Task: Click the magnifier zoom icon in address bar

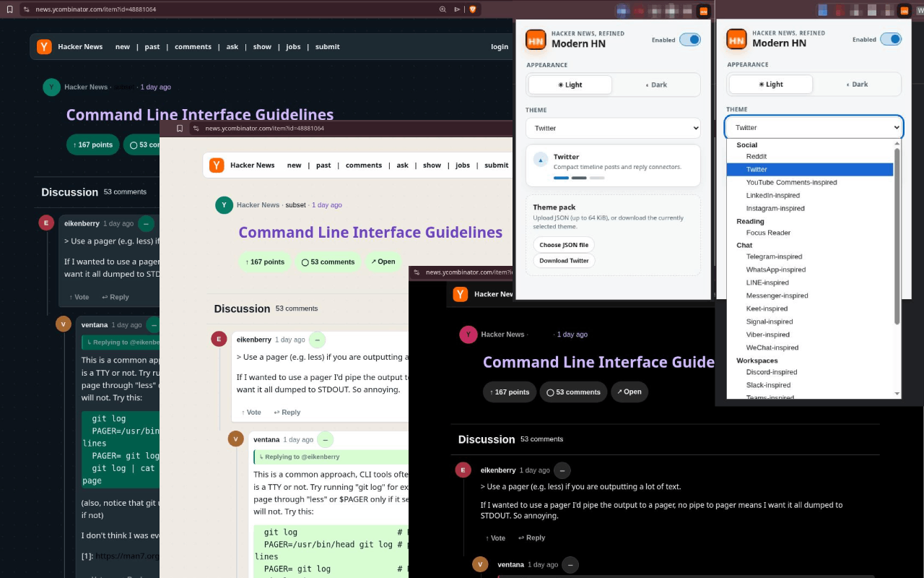Action: (x=443, y=9)
